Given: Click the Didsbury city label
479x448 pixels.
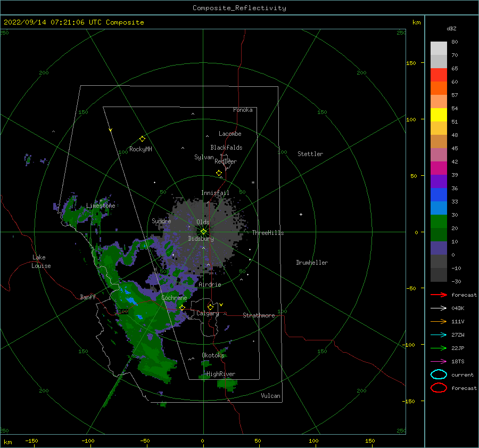Looking at the screenshot, I should coord(201,239).
